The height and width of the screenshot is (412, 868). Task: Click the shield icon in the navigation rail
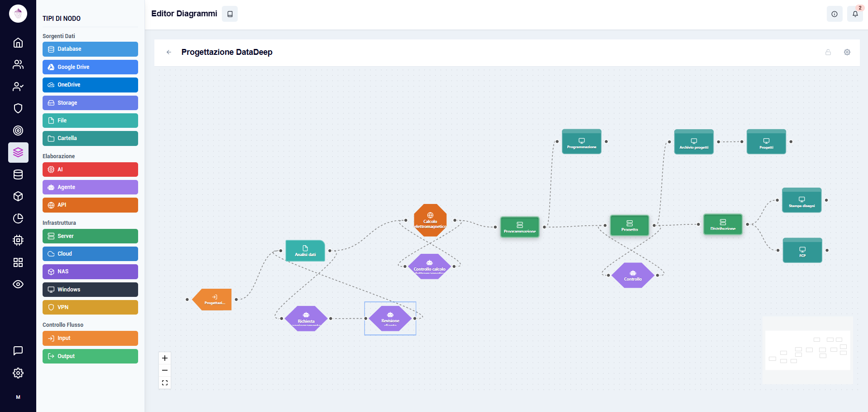(x=18, y=108)
